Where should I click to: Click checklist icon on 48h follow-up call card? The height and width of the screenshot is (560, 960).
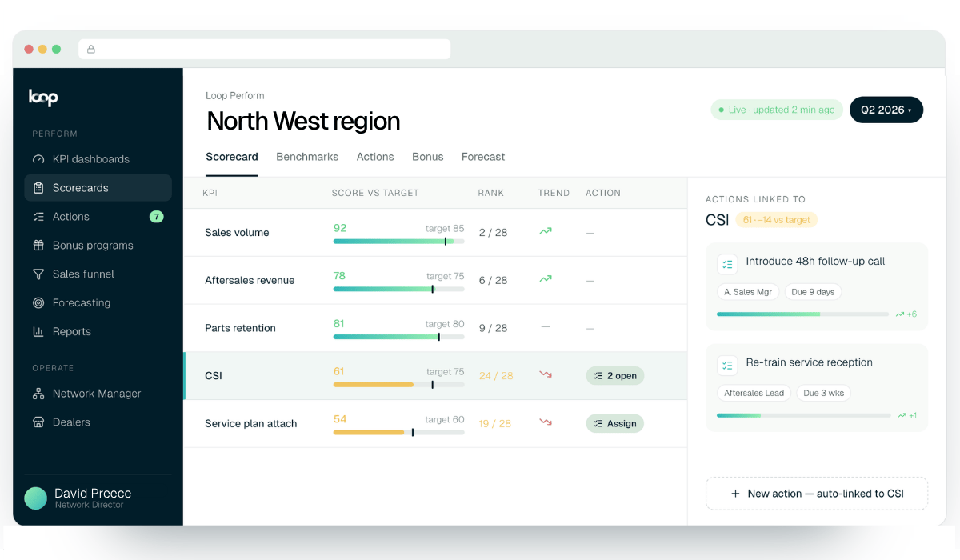click(727, 264)
